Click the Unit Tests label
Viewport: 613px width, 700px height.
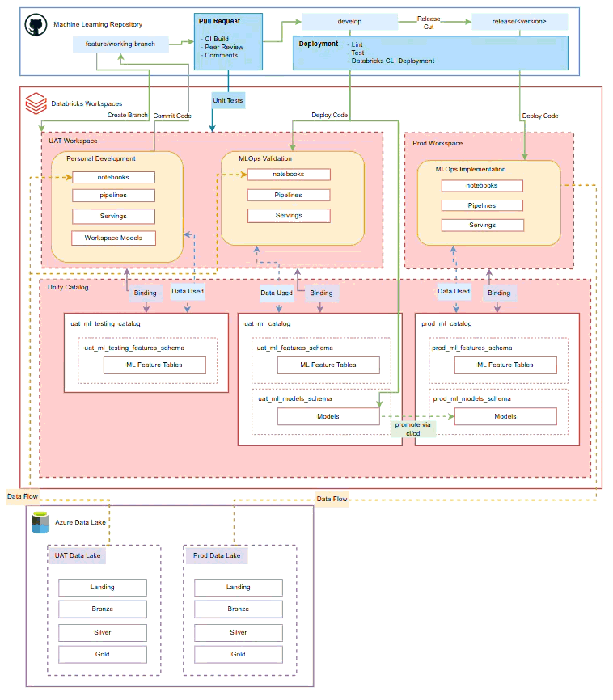(x=228, y=100)
